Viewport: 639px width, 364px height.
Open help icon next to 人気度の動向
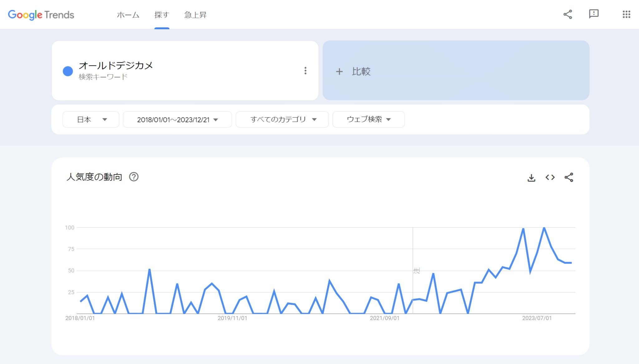tap(134, 177)
